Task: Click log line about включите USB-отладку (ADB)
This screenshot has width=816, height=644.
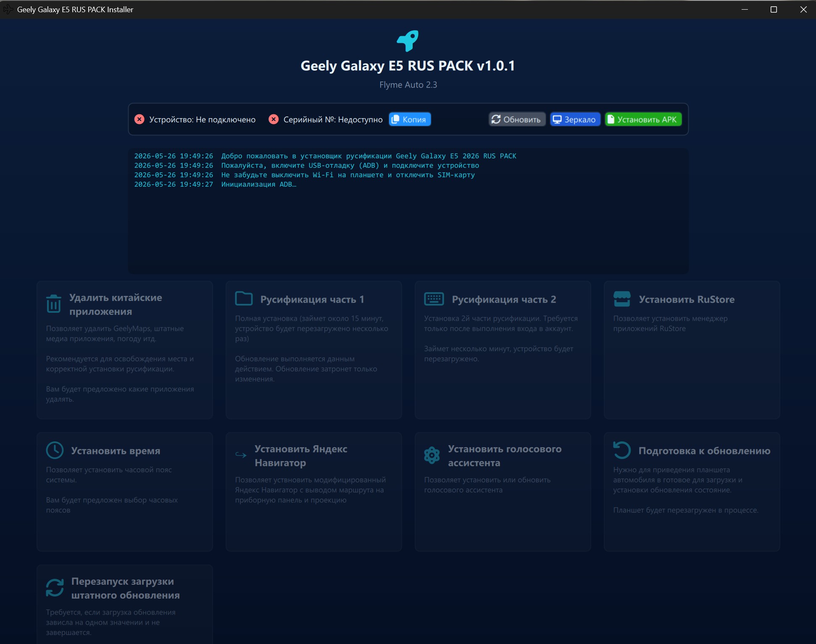Action: tap(350, 165)
